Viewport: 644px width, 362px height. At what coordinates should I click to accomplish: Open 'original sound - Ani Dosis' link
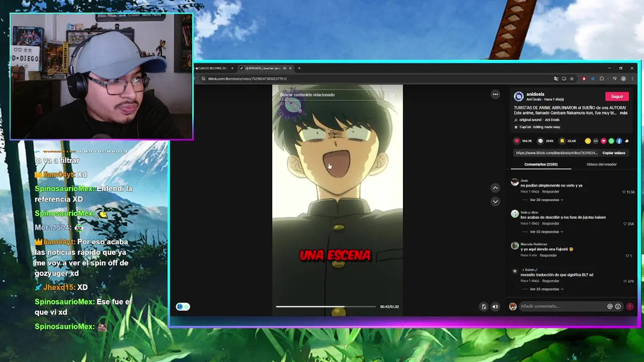pos(539,120)
